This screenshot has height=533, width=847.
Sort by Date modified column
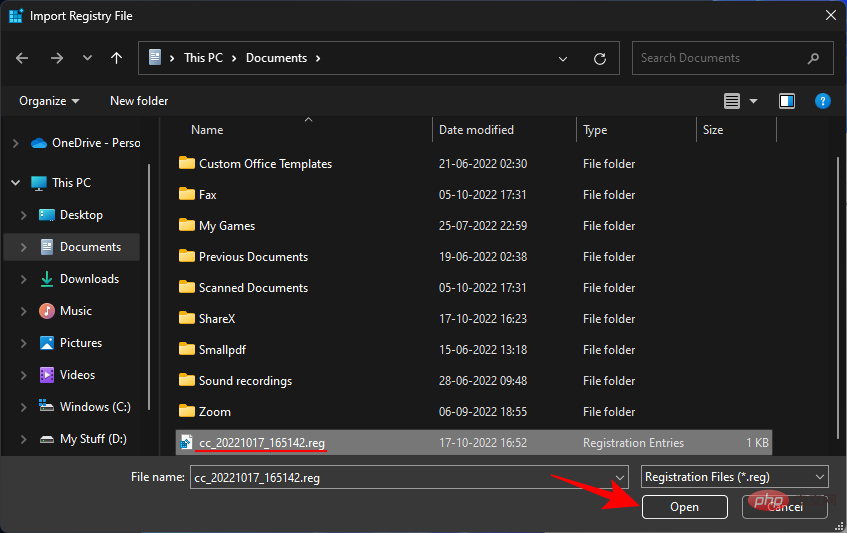coord(476,130)
